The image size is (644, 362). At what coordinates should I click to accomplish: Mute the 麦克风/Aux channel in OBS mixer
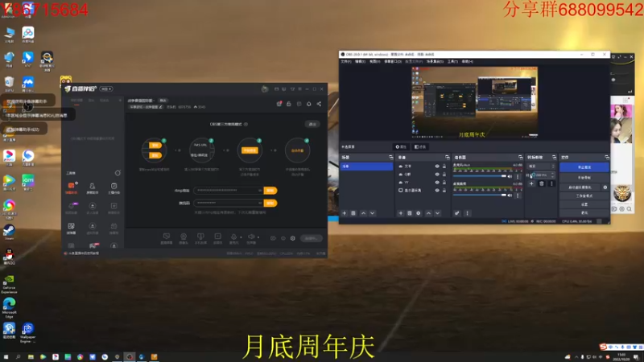[510, 176]
